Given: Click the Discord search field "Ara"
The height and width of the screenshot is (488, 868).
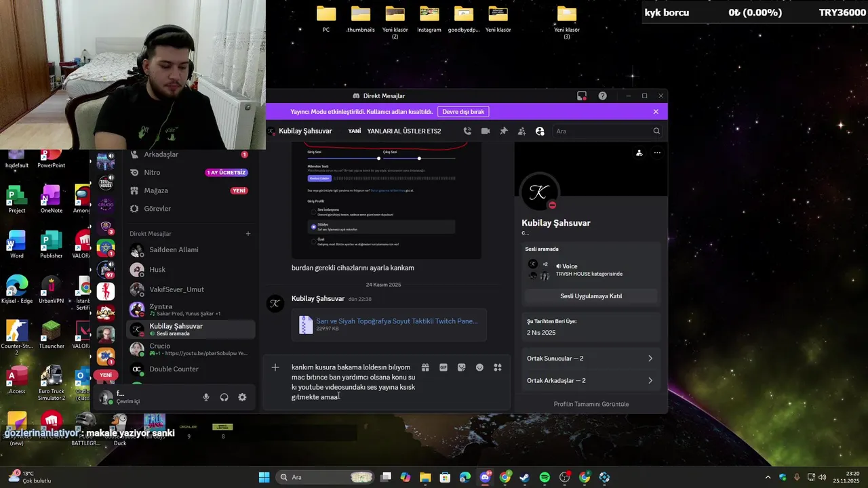Looking at the screenshot, I should click(x=607, y=131).
